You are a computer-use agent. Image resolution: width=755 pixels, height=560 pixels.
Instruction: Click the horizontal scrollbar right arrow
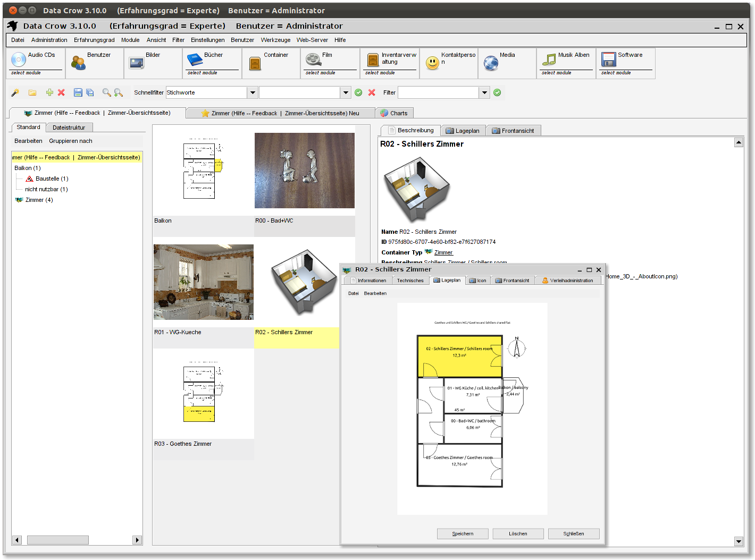(136, 539)
